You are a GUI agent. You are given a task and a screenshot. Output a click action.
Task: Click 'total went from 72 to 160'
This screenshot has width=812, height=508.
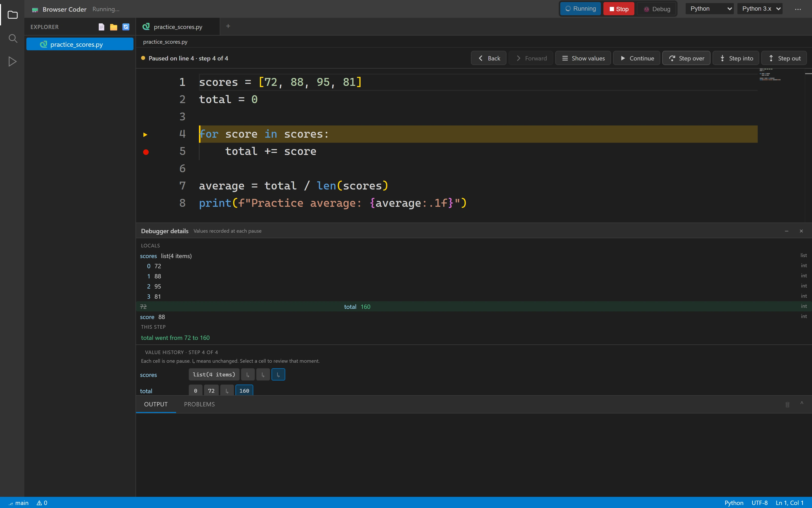pyautogui.click(x=175, y=338)
